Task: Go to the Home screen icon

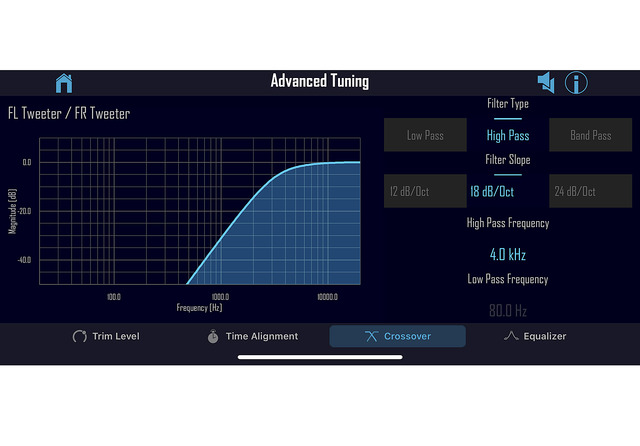Action: 64,83
